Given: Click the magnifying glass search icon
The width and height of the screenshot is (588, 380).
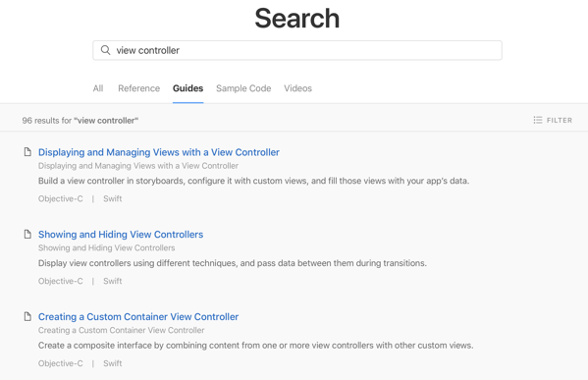Looking at the screenshot, I should coord(106,50).
